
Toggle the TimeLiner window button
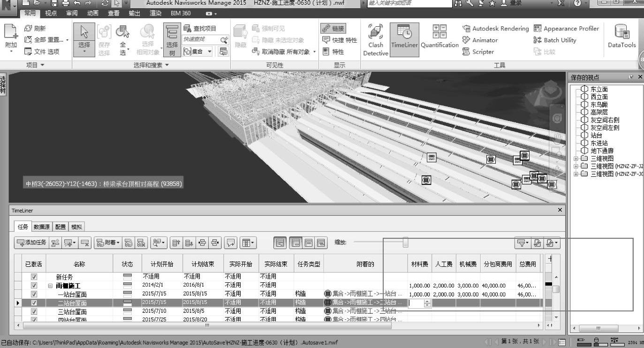(404, 40)
